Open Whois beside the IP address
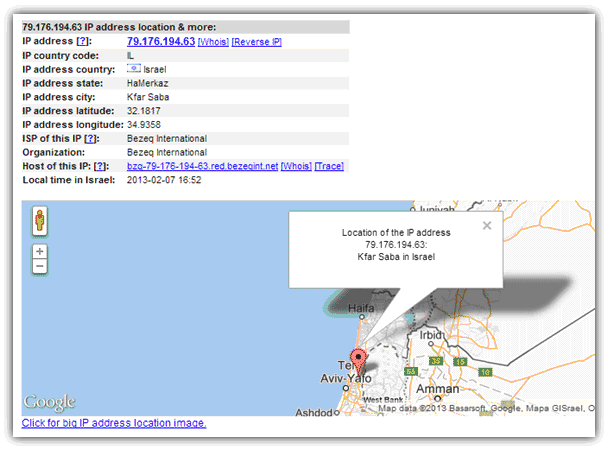 [213, 42]
